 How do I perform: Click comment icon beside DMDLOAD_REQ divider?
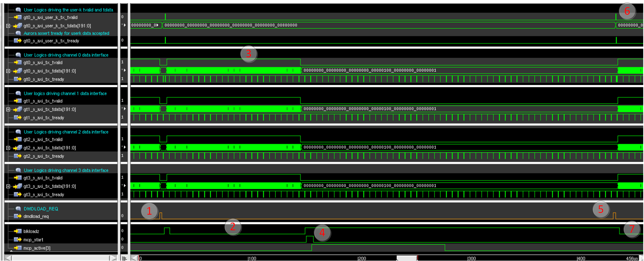(18, 208)
